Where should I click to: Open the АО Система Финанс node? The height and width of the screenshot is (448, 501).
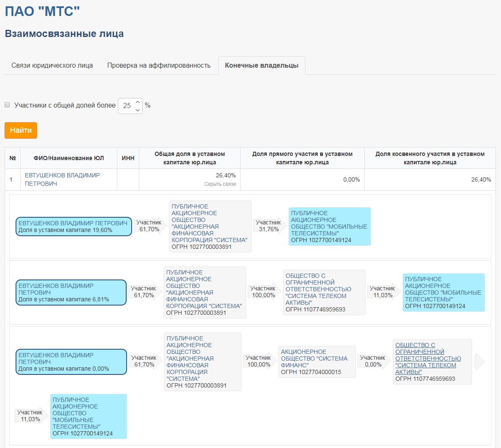[317, 362]
